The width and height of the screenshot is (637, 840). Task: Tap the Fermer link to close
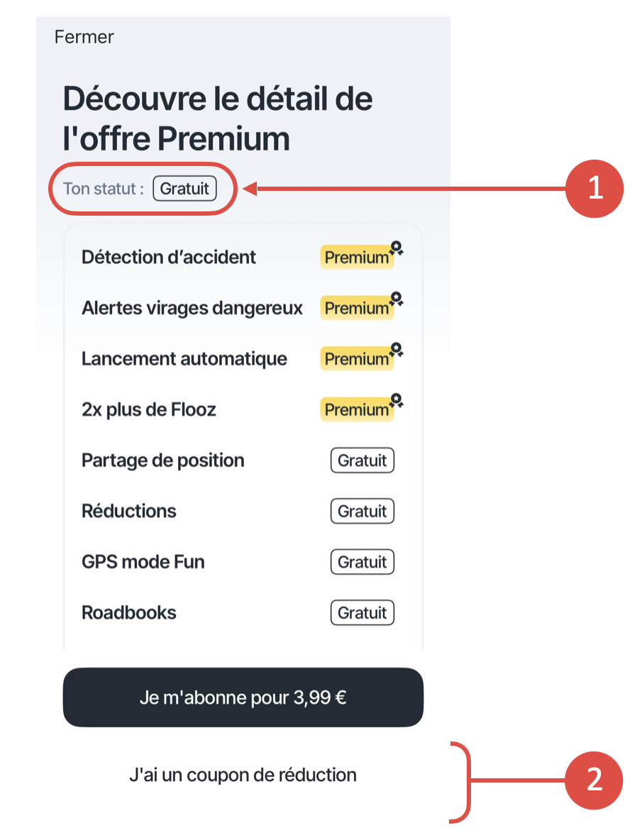click(84, 37)
